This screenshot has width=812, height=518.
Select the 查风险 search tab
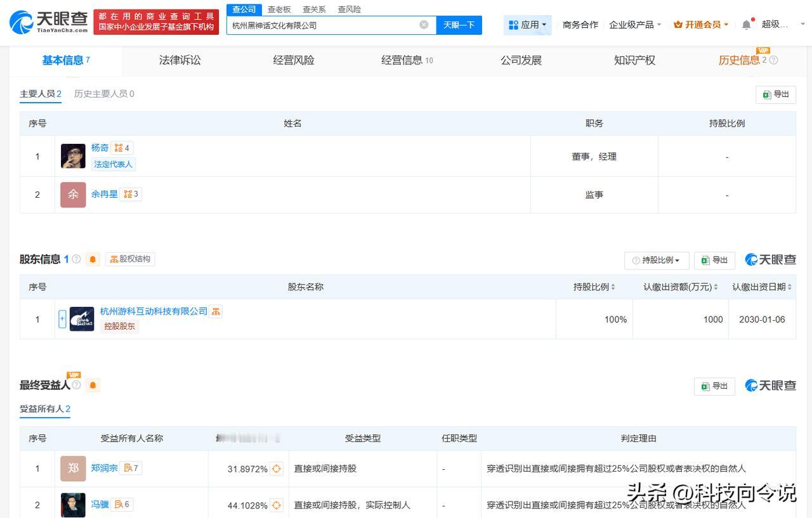[349, 10]
